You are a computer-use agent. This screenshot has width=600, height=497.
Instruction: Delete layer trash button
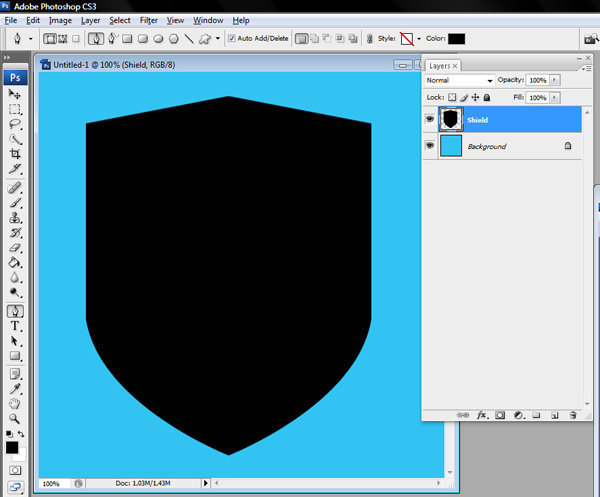573,415
